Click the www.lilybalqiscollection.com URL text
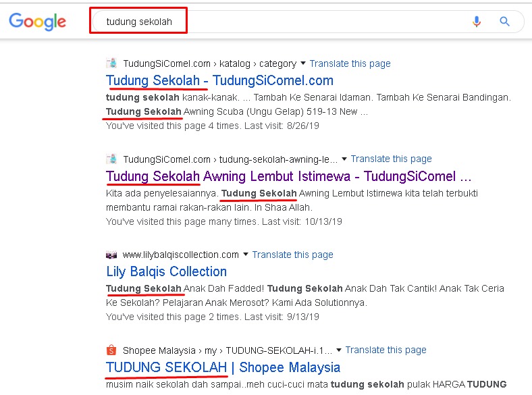The image size is (532, 395). (181, 255)
